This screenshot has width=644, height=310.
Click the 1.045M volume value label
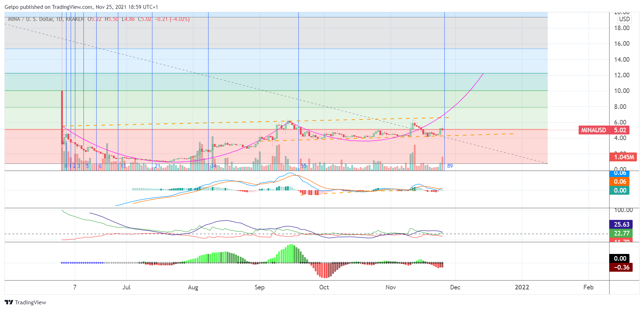623,157
